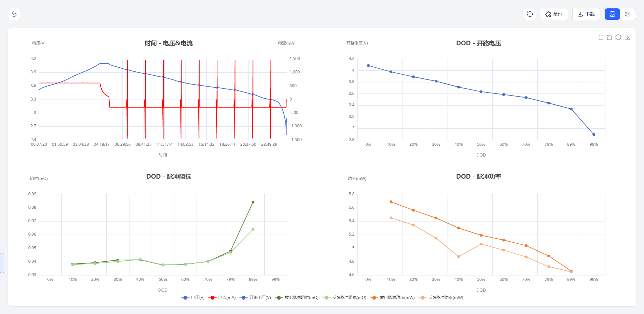Toggle the 电压(V) legend series
644x314 pixels.
tap(193, 298)
